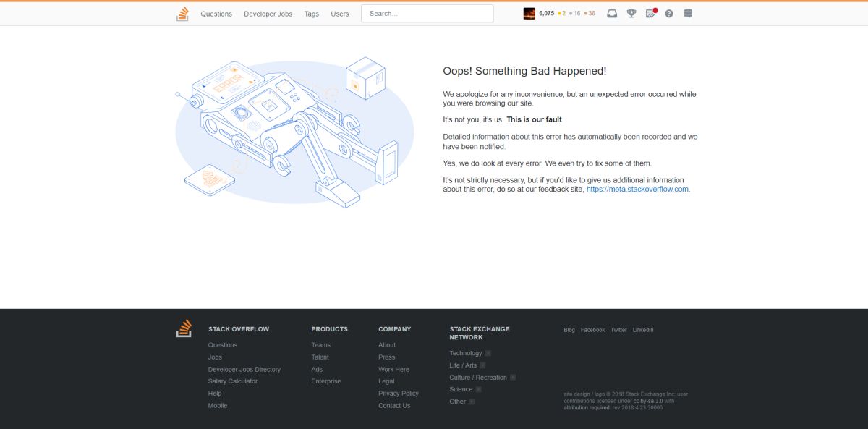868x429 pixels.
Task: Expand Life / Arts sites arrow
Action: 483,365
